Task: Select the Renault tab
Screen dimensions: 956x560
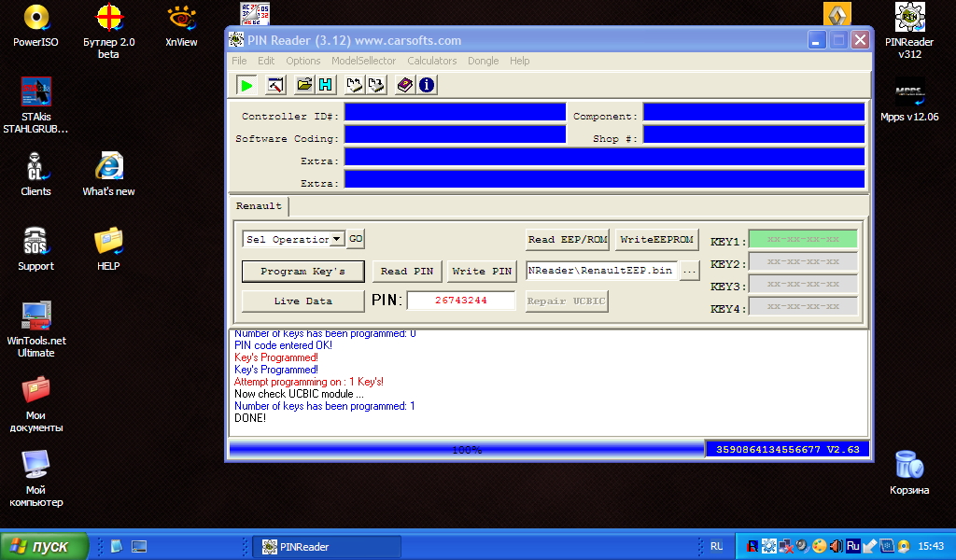Action: point(260,206)
